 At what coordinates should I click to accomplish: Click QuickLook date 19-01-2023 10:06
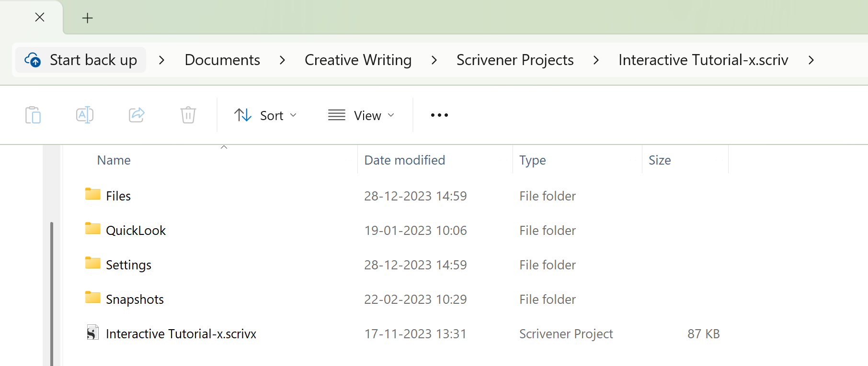415,231
